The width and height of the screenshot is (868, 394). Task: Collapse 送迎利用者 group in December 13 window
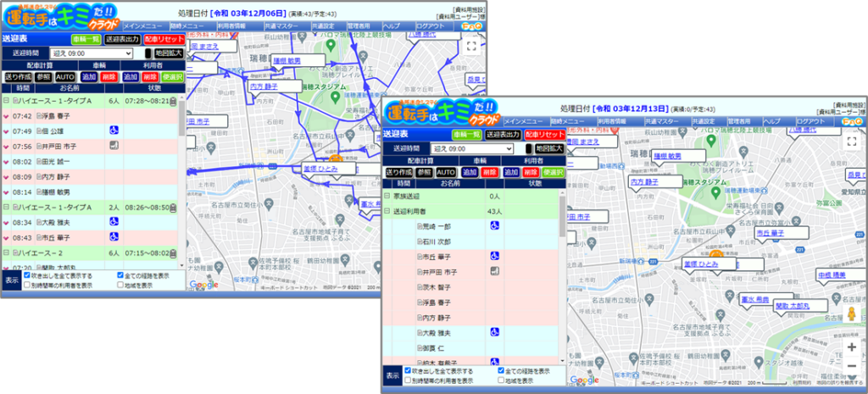[387, 211]
